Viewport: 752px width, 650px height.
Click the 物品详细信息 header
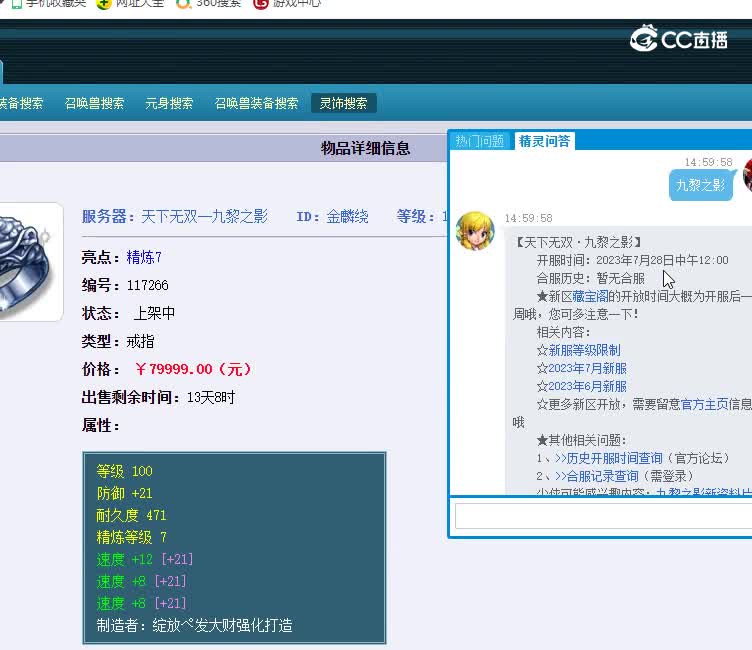[365, 148]
